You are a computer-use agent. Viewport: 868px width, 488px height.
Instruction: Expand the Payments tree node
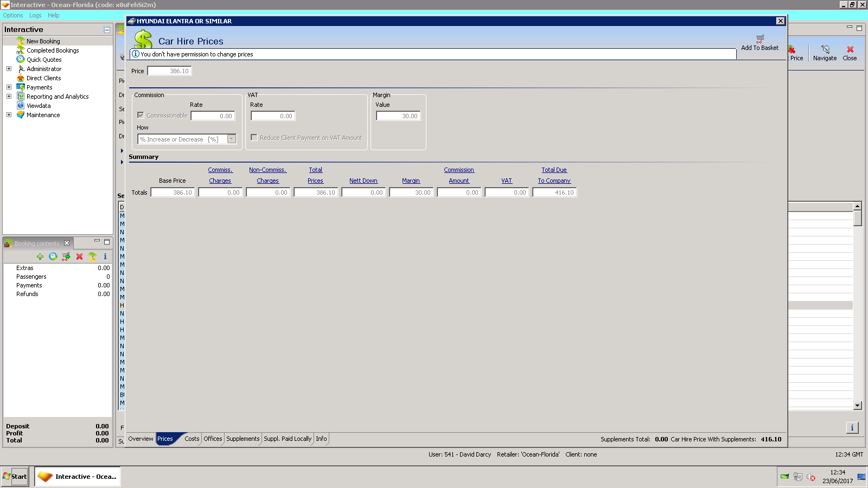[9, 87]
